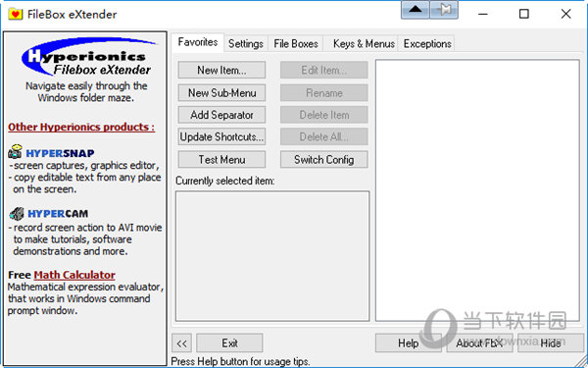Click the Currently selected item box
The height and width of the screenshot is (368, 588).
point(272,256)
